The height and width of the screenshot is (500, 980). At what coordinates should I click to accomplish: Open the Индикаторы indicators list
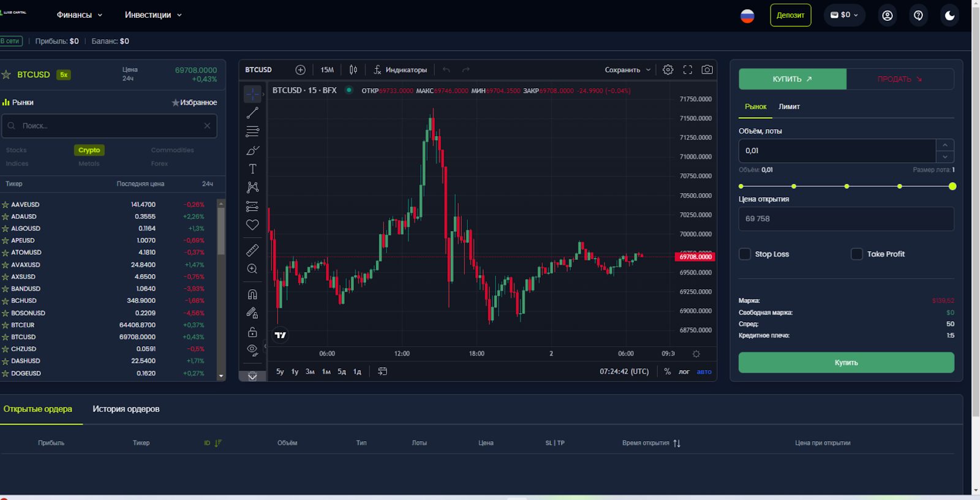pos(400,70)
